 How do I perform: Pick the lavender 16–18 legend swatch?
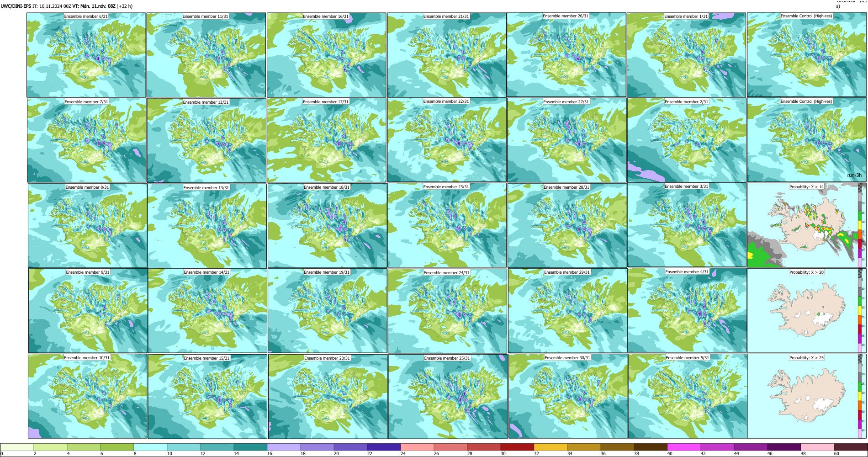tap(284, 447)
